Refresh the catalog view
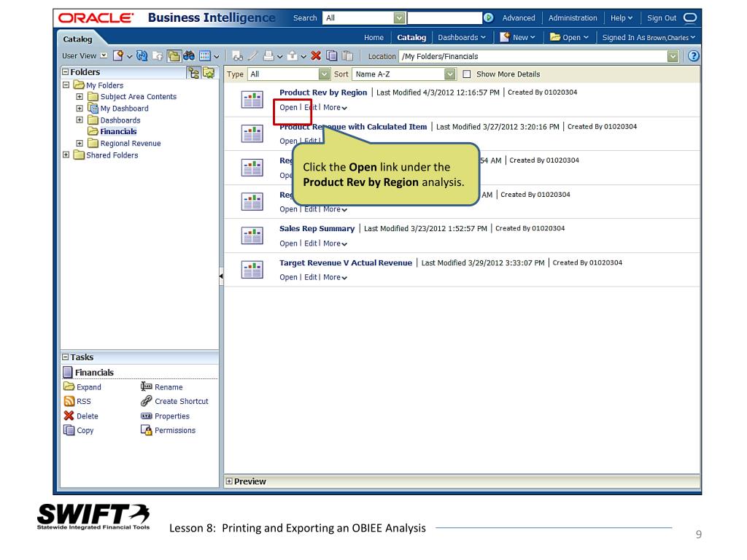The height and width of the screenshot is (560, 747). pos(142,55)
